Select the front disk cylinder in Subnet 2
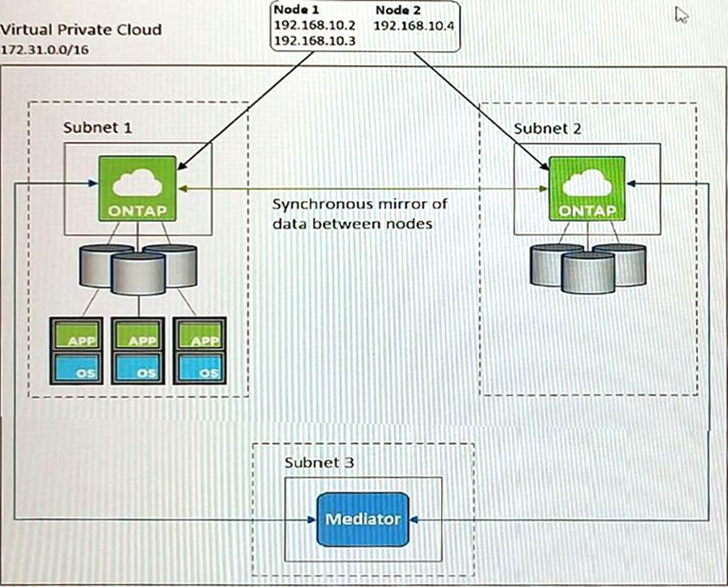The height and width of the screenshot is (587, 728). point(588,272)
